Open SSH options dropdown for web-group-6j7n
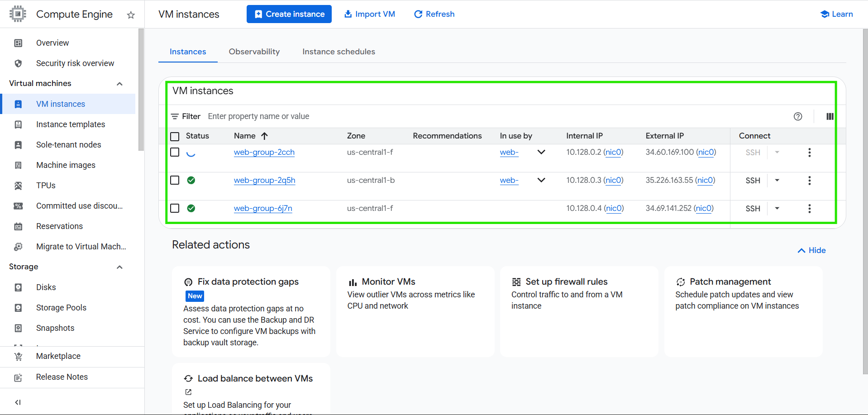The height and width of the screenshot is (415, 868). (777, 209)
